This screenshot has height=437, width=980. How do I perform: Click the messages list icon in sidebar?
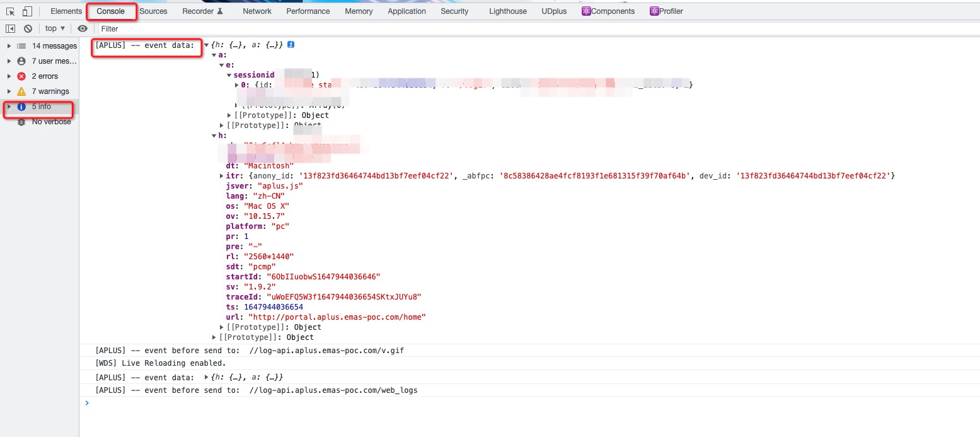pos(21,46)
